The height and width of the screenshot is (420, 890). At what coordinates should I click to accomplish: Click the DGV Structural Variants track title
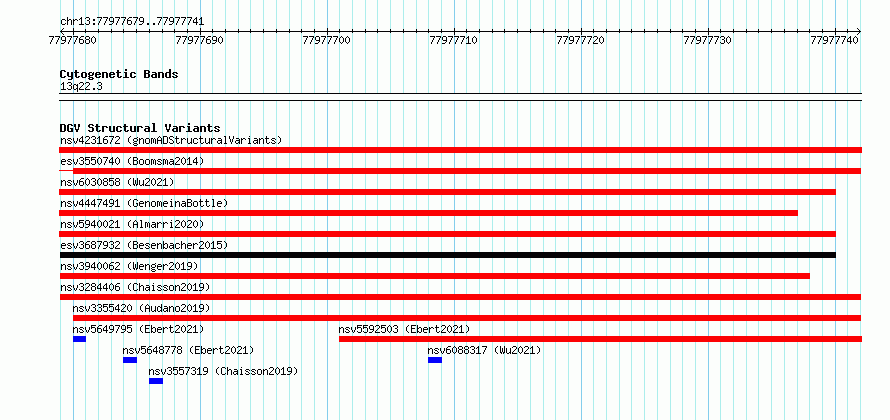coord(140,128)
